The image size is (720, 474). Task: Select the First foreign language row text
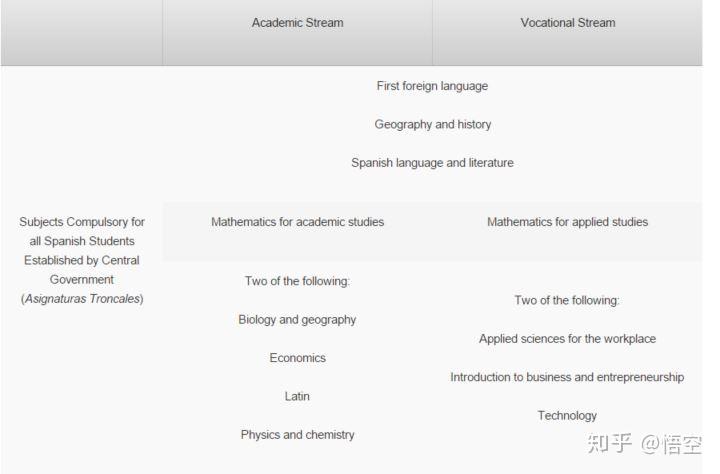pyautogui.click(x=432, y=86)
